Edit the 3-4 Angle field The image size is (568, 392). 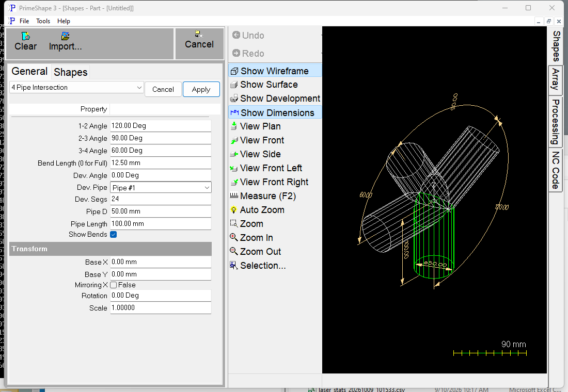click(x=161, y=150)
